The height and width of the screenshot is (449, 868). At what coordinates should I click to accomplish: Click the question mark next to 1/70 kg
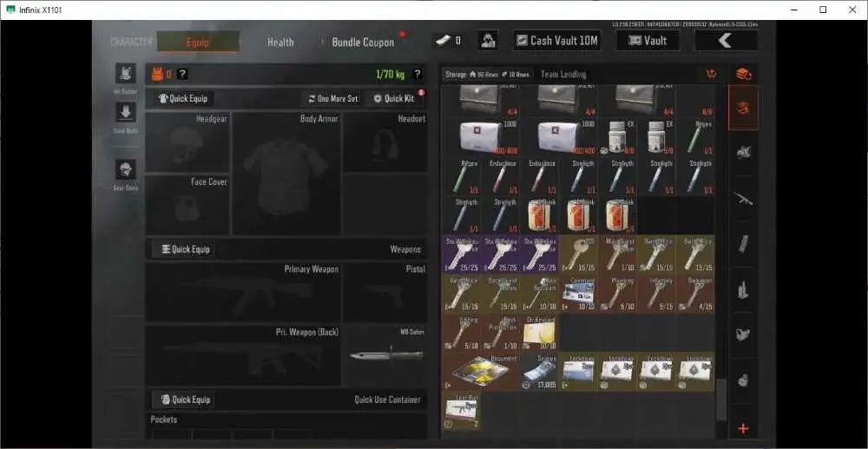coord(418,74)
